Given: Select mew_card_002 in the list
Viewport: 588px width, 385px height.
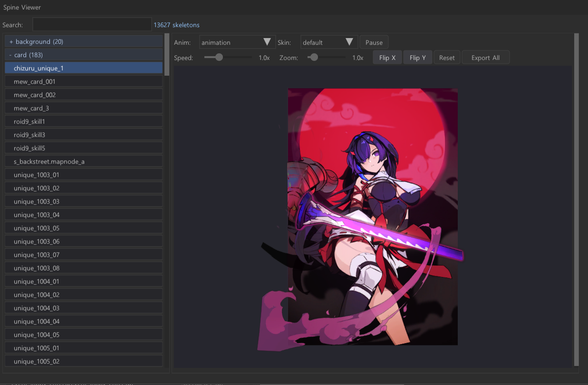Looking at the screenshot, I should [84, 95].
